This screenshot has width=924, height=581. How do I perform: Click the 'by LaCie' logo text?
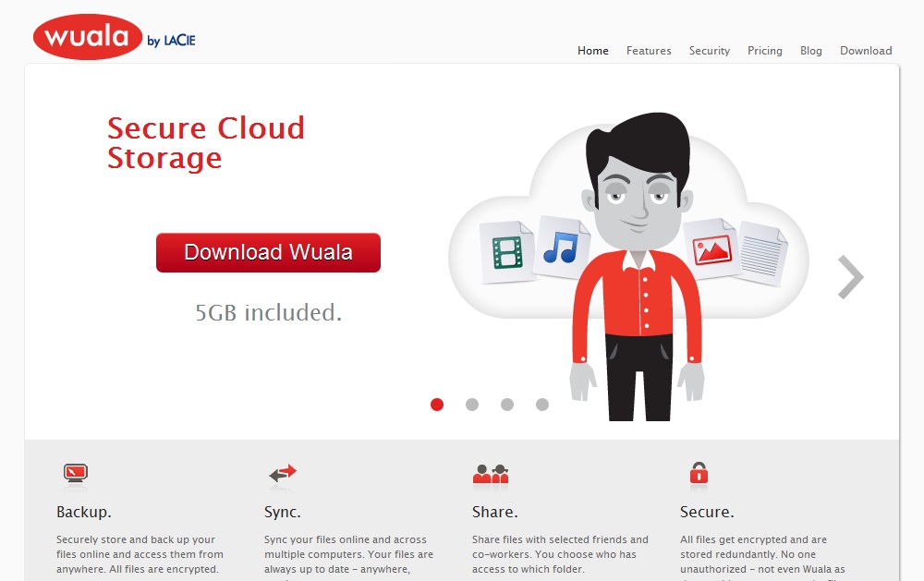pyautogui.click(x=171, y=40)
